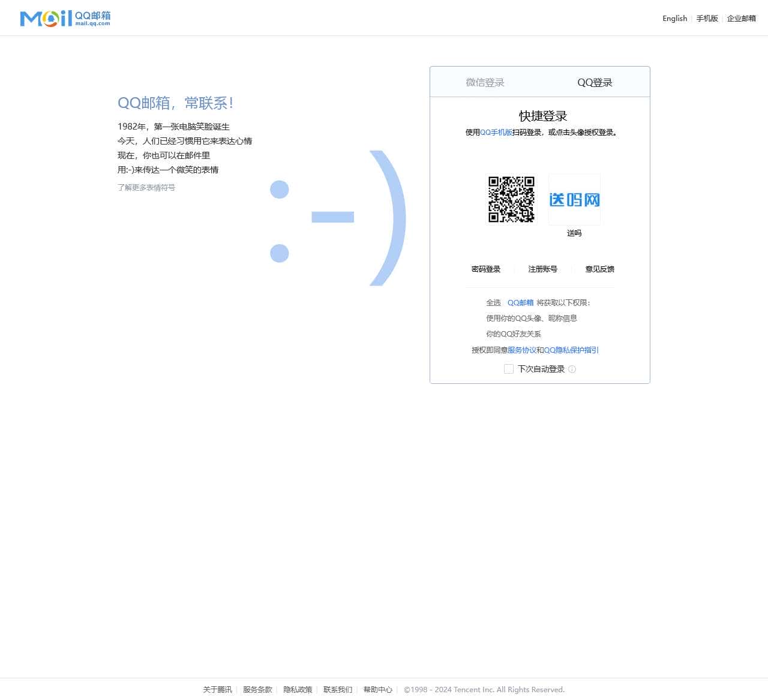Open the QQ隐私保护指引 link
768x700 pixels.
tap(571, 350)
